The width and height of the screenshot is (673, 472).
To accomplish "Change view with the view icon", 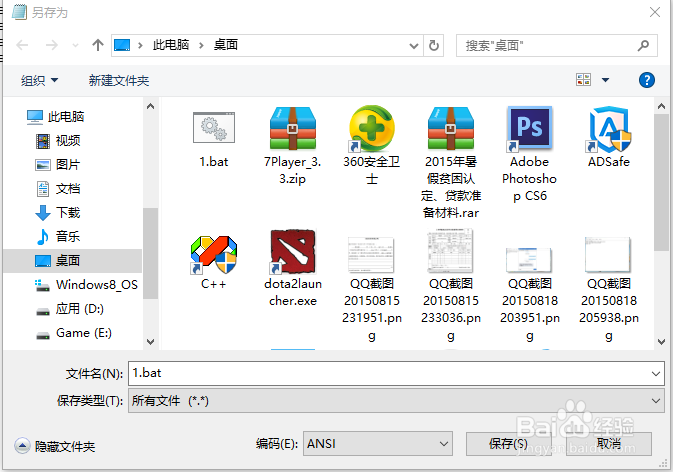I will [x=583, y=79].
